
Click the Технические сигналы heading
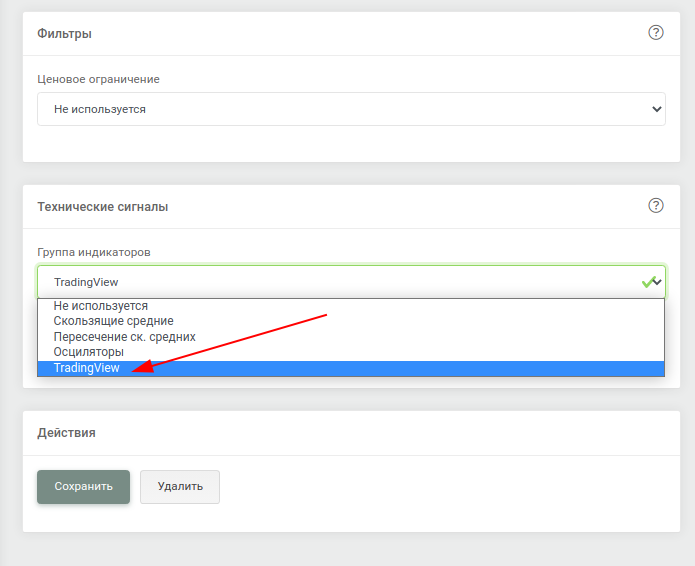click(102, 207)
